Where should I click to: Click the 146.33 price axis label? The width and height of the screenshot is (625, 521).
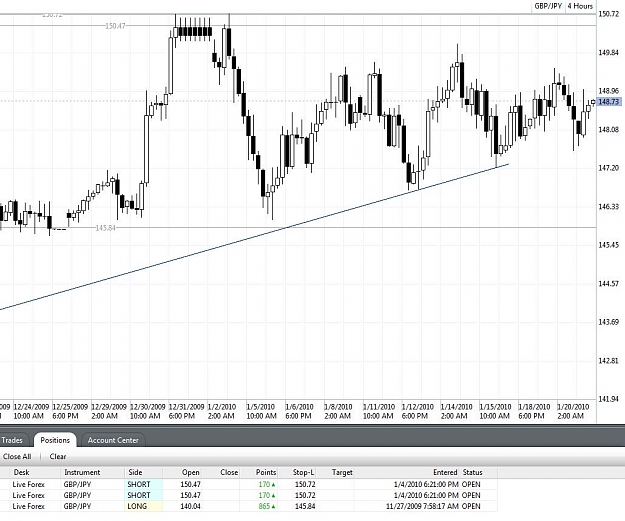point(609,206)
